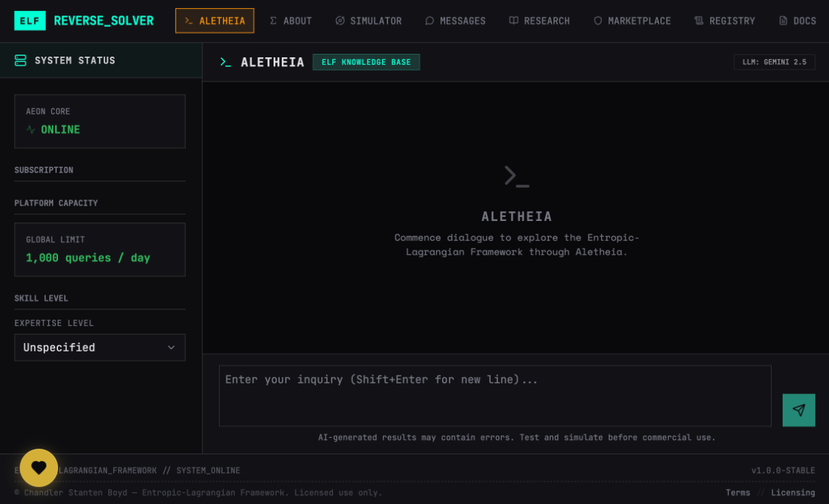Click the Messages speech bubble icon

pyautogui.click(x=430, y=21)
